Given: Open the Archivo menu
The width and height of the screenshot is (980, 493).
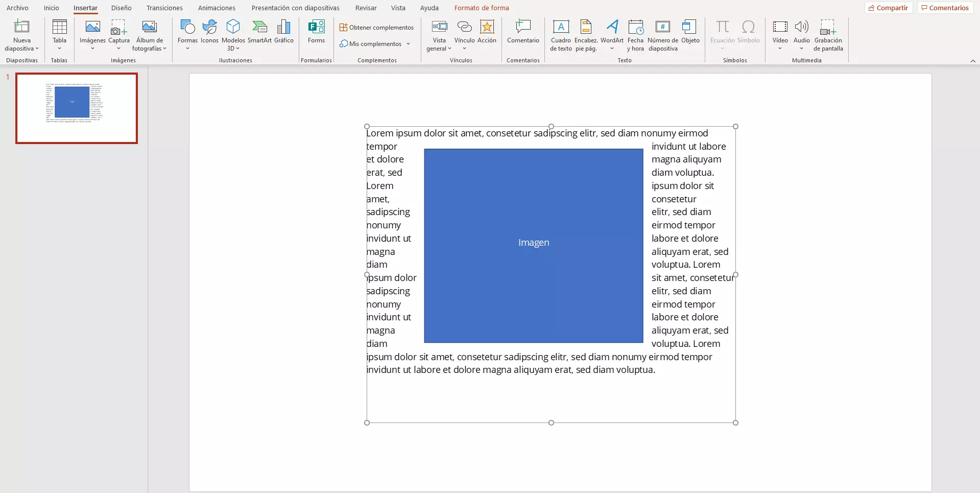Looking at the screenshot, I should pos(17,8).
